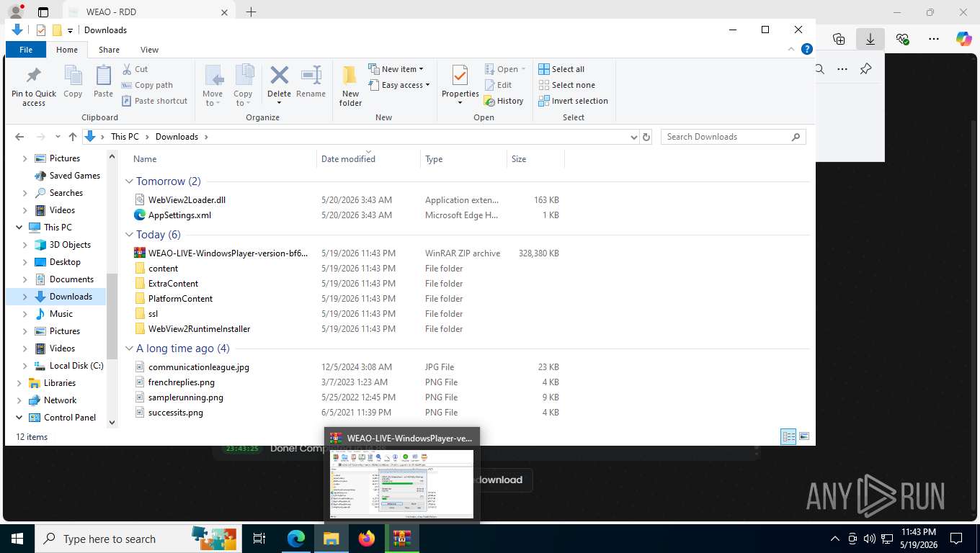Image resolution: width=980 pixels, height=553 pixels.
Task: Select Local Disk (C:) in navigation pane
Action: [x=76, y=366]
